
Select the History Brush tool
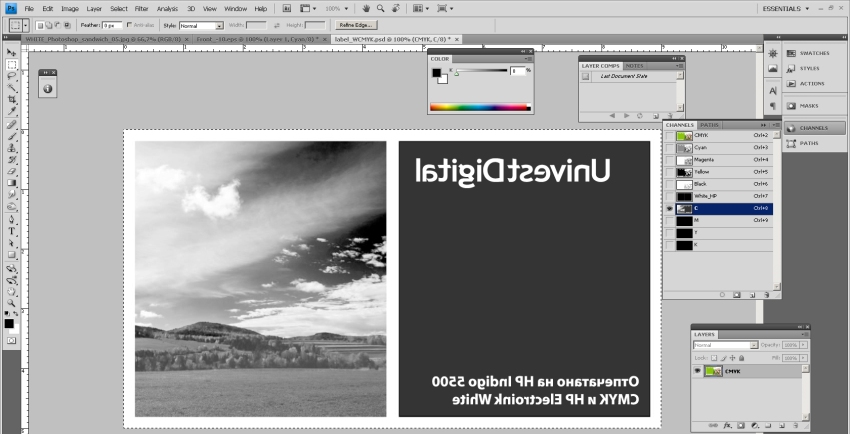point(11,160)
